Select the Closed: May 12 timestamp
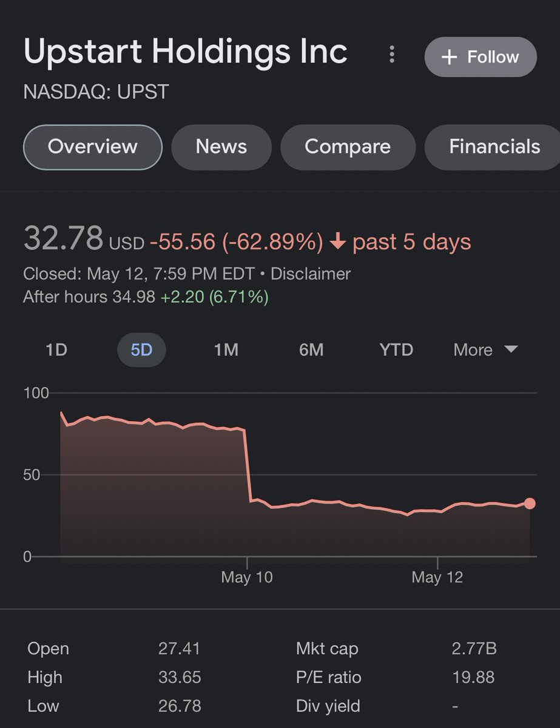The height and width of the screenshot is (728, 560). coord(139,274)
